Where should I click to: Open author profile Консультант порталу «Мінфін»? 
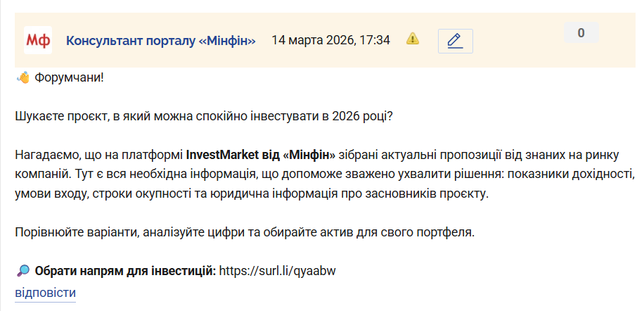160,40
